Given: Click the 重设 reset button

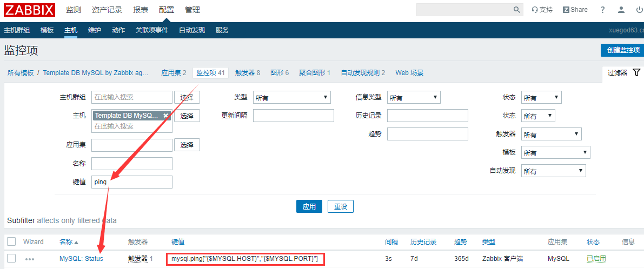Looking at the screenshot, I should coord(341,206).
